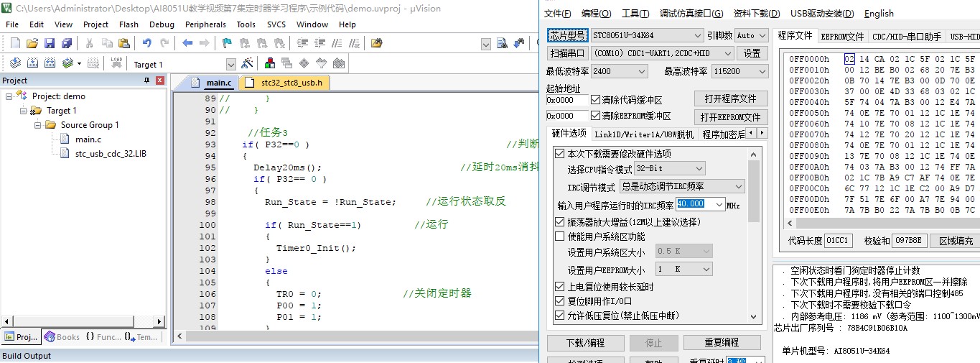The image size is (980, 363).
Task: Click the 芯片型号 button
Action: pos(567,35)
